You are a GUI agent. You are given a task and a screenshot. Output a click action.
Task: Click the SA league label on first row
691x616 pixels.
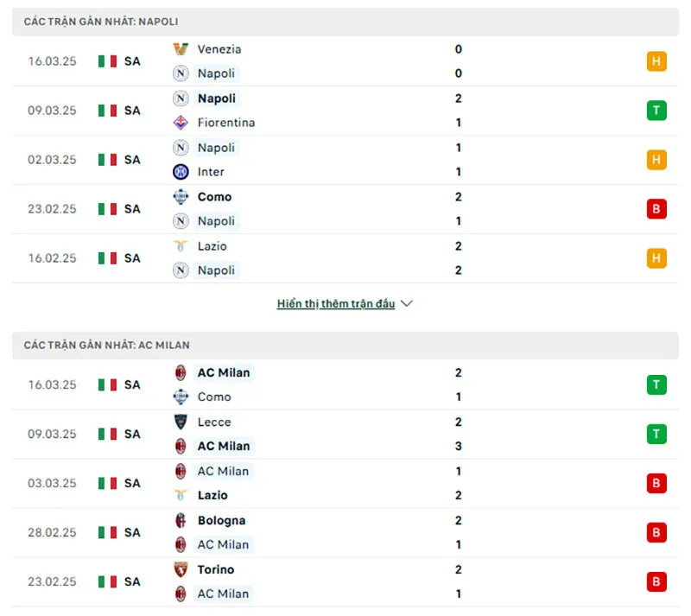(x=131, y=61)
